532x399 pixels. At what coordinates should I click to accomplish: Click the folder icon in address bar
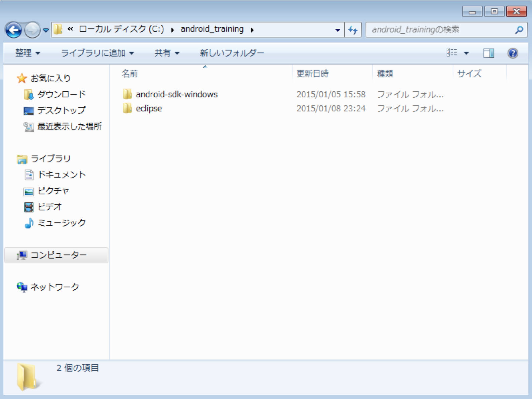pyautogui.click(x=58, y=29)
